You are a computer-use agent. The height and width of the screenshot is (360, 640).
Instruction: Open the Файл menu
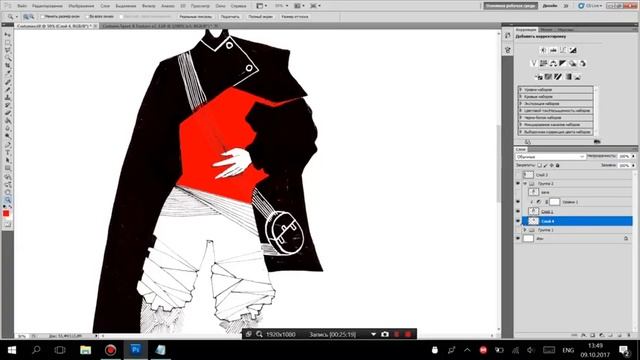22,6
